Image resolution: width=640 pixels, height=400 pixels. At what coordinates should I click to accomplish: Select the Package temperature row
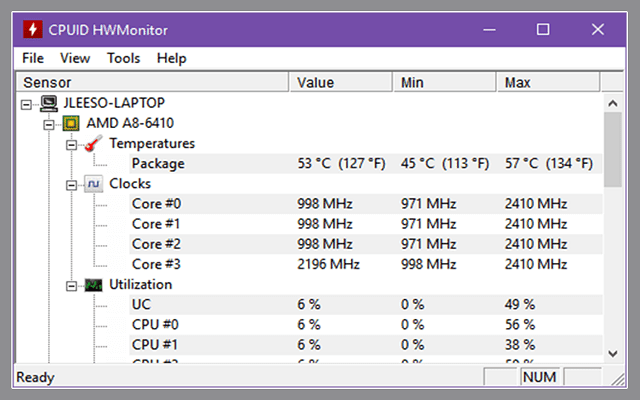[365, 164]
